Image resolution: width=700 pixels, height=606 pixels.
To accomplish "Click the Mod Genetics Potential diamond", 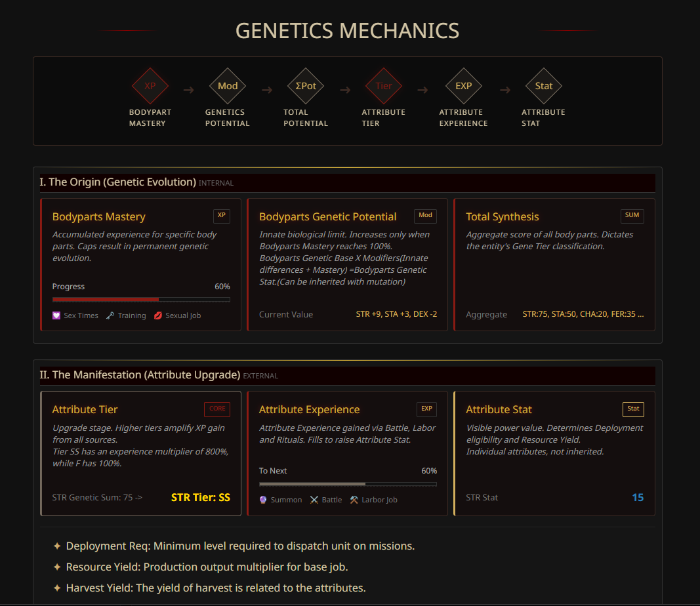I will click(x=228, y=86).
